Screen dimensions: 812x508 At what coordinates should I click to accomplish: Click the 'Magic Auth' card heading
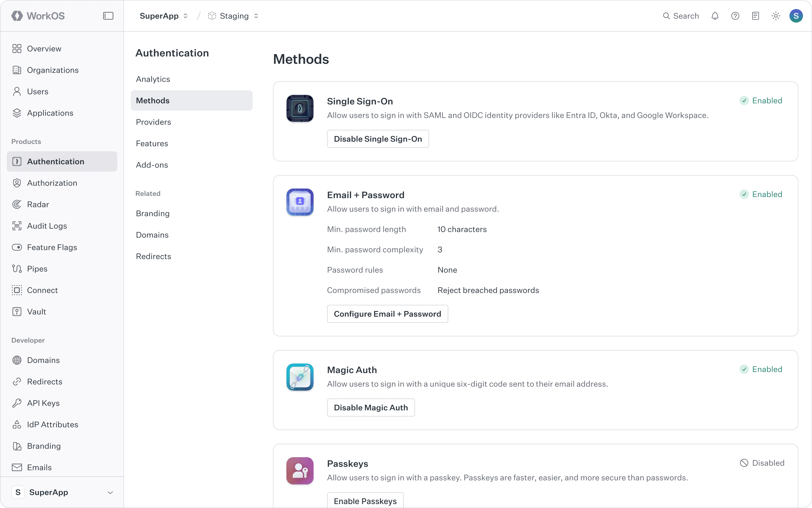tap(352, 370)
